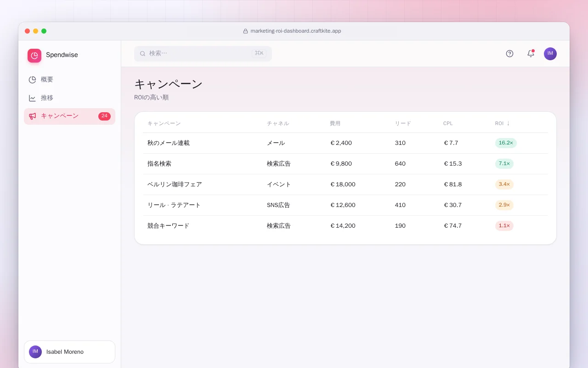
Task: Click the 24 badge on キャンペーン
Action: click(x=104, y=116)
